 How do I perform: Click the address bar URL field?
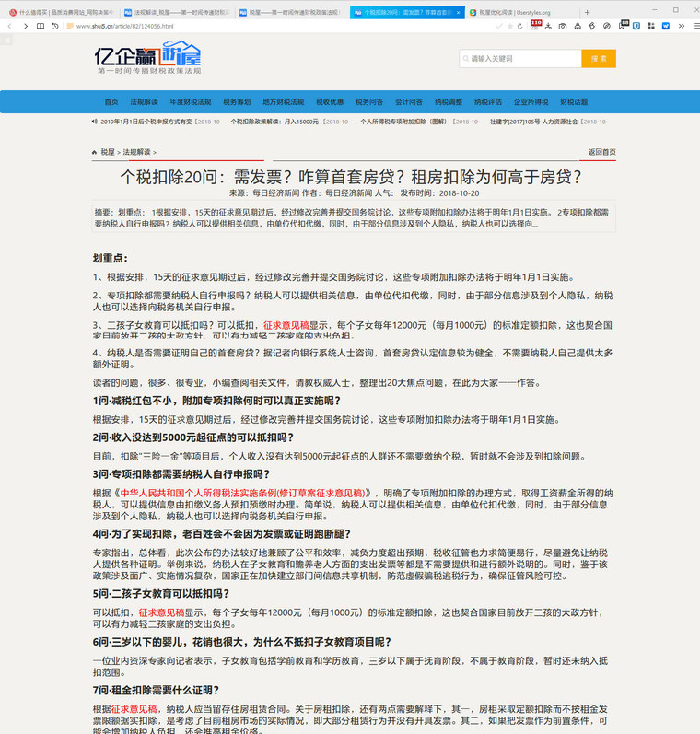[281, 26]
